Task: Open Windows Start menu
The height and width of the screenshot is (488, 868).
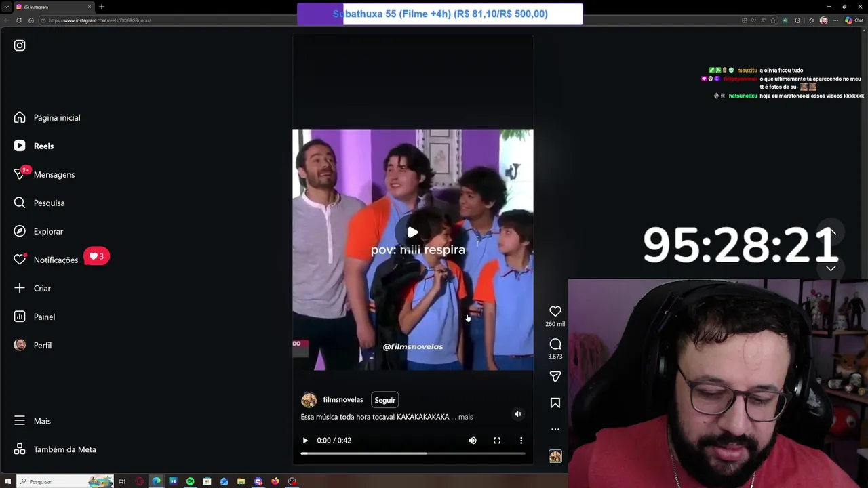Action: [8, 481]
